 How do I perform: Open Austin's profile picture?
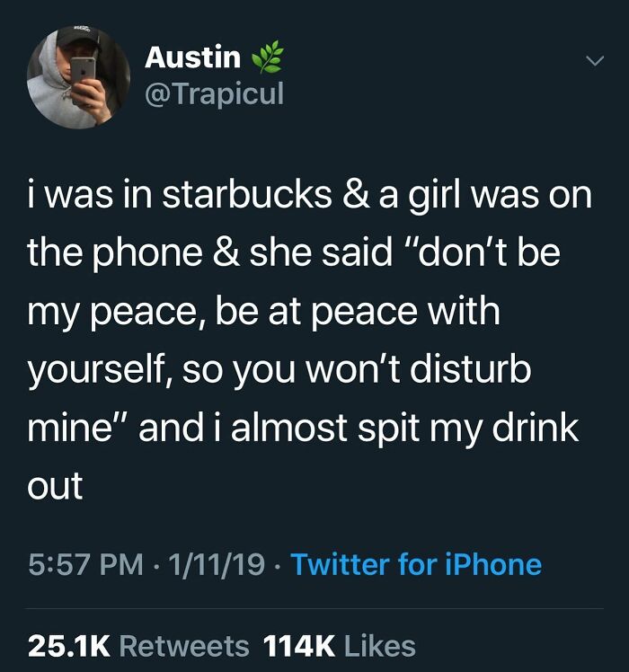(79, 77)
